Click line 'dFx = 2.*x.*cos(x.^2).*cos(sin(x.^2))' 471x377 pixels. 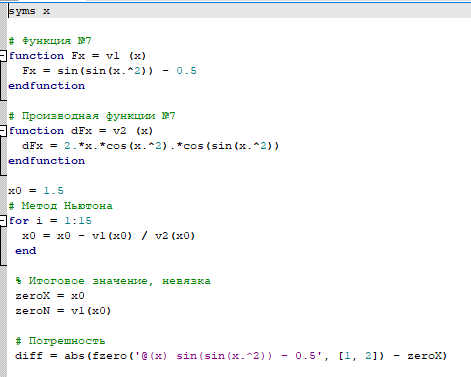pos(150,146)
